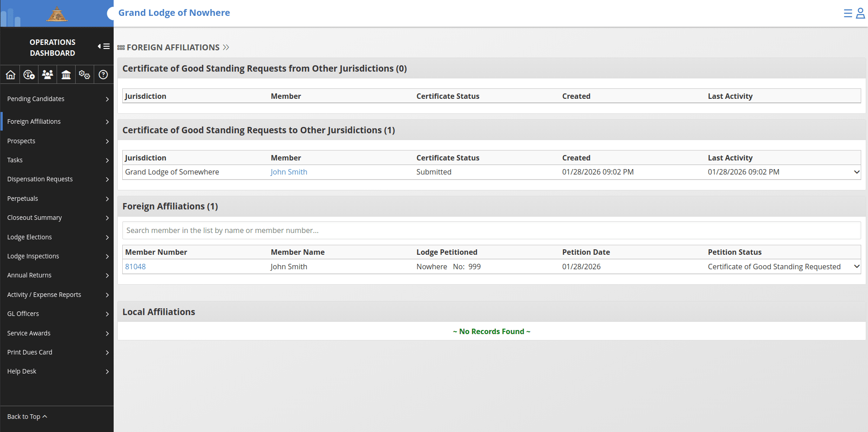The width and height of the screenshot is (868, 432).
Task: Open the lodge building icon
Action: 66,75
